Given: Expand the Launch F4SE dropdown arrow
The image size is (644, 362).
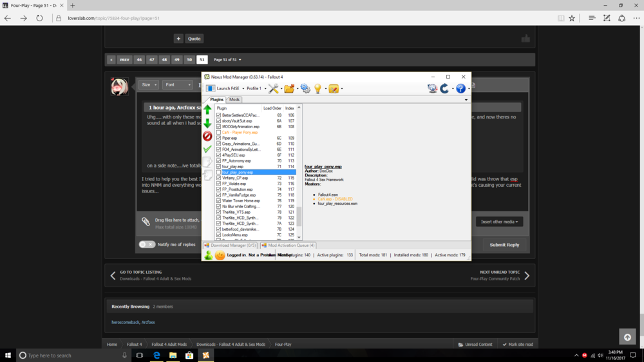Looking at the screenshot, I should (243, 89).
